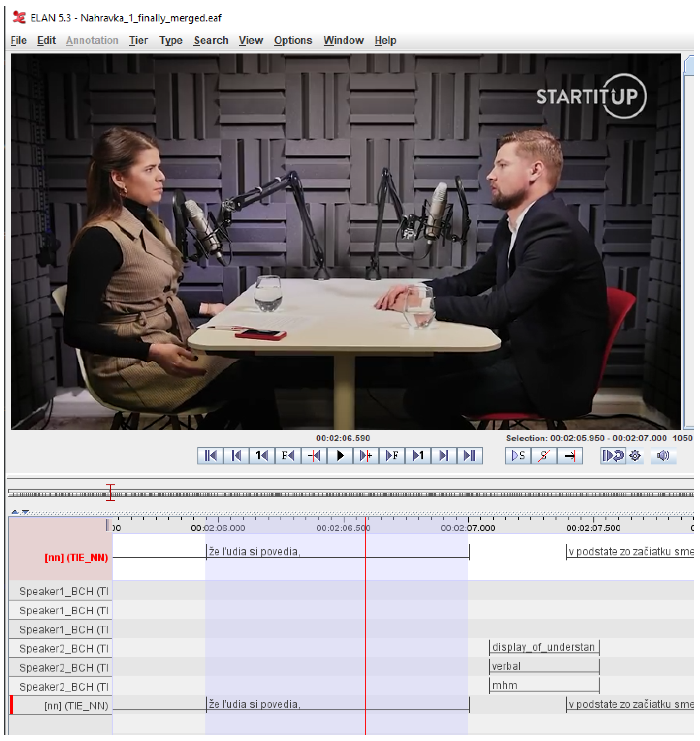Jump to end of media
The image size is (700, 741).
[469, 455]
